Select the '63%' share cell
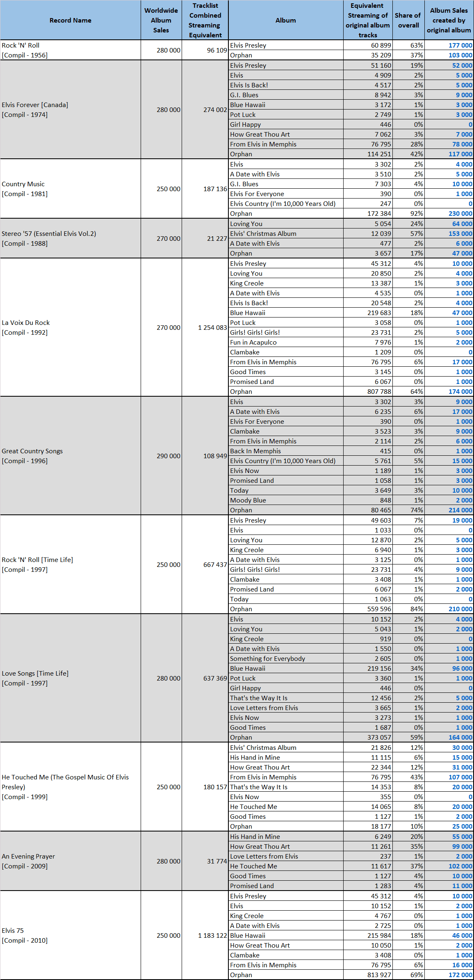 408,45
